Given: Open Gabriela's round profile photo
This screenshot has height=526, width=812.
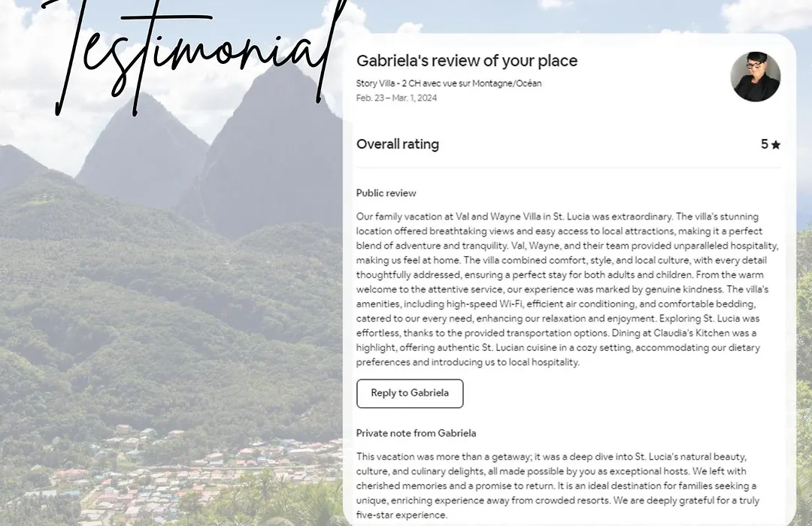Looking at the screenshot, I should point(755,77).
